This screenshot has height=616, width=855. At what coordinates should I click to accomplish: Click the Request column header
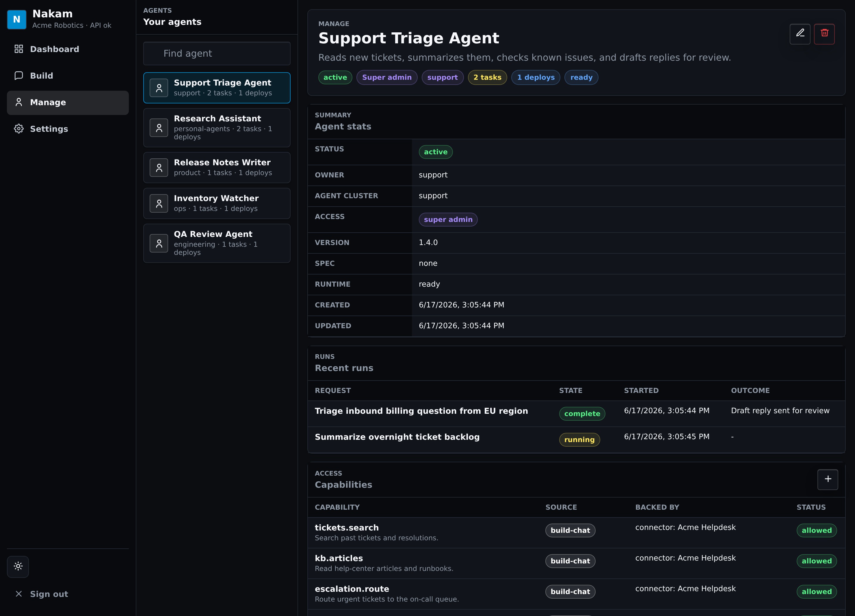coord(332,391)
